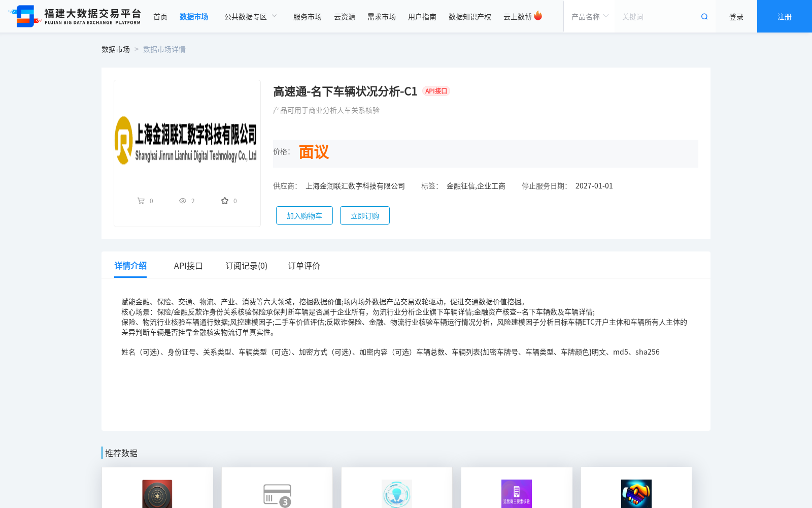This screenshot has height=508, width=812.
Task: Click the star favorite icon
Action: click(225, 201)
